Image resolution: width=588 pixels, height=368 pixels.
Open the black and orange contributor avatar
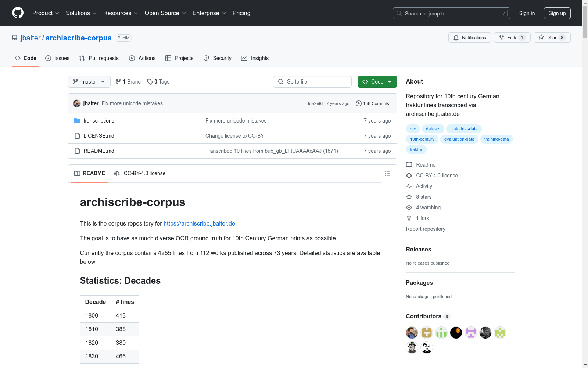[456, 333]
